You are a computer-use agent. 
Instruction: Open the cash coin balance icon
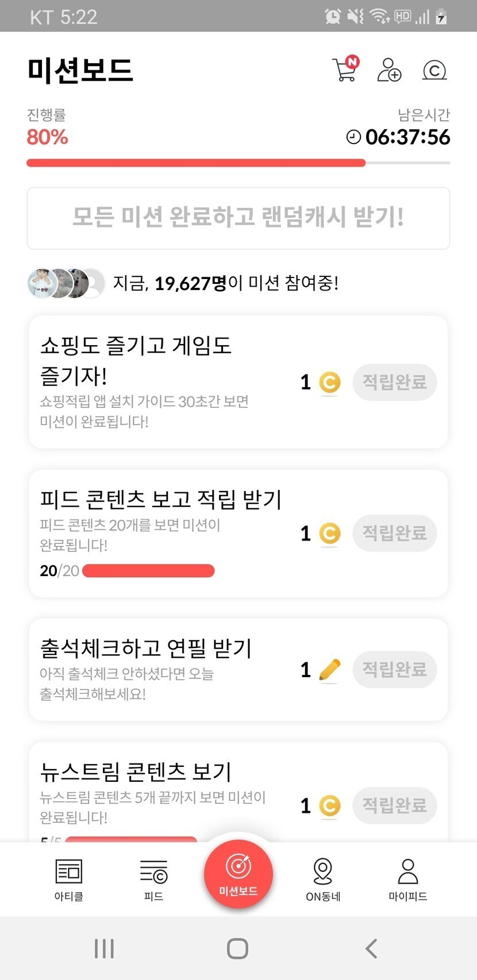(x=434, y=70)
